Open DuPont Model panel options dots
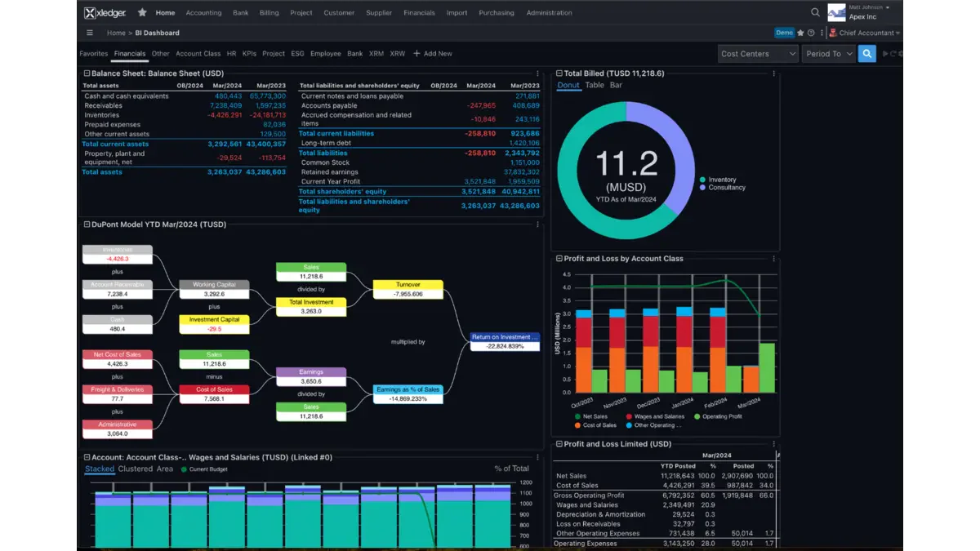The height and width of the screenshot is (551, 980). (537, 224)
